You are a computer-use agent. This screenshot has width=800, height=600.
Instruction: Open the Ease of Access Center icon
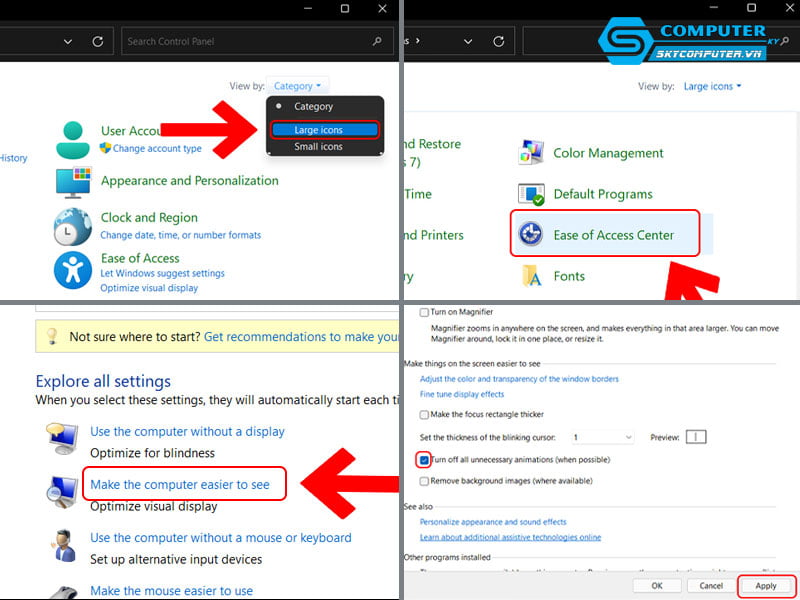tap(530, 235)
